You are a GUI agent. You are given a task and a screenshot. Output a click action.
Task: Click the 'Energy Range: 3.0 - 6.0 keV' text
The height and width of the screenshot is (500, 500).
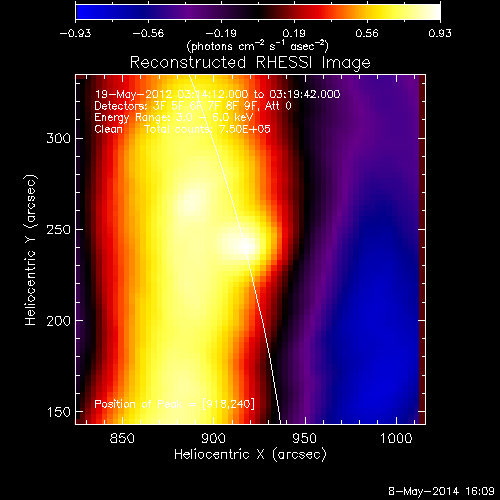pos(174,117)
